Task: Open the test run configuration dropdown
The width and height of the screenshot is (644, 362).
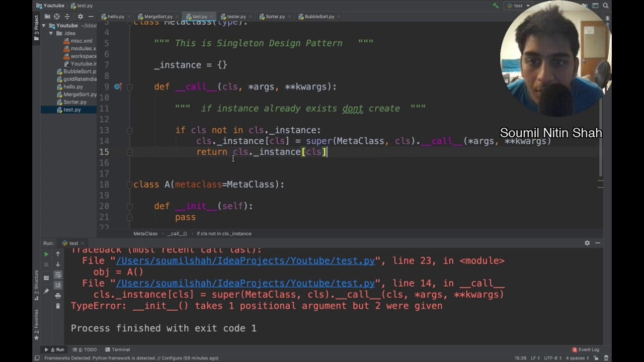Action: point(527,6)
